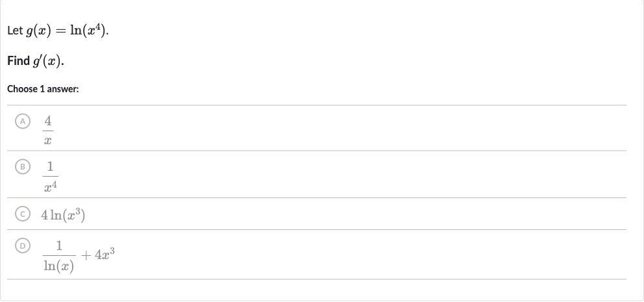644x302 pixels.
Task: Click the numerator 4 in option A
Action: [48, 121]
